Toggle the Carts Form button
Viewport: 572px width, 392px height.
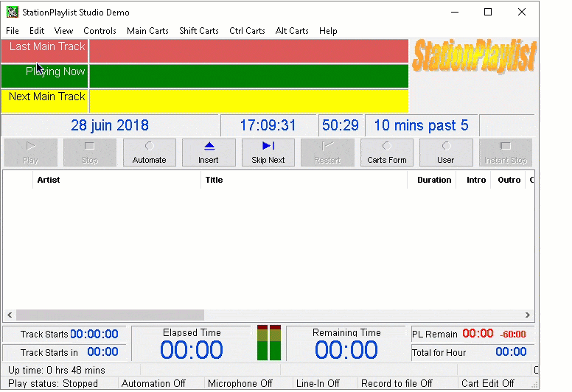pyautogui.click(x=387, y=153)
